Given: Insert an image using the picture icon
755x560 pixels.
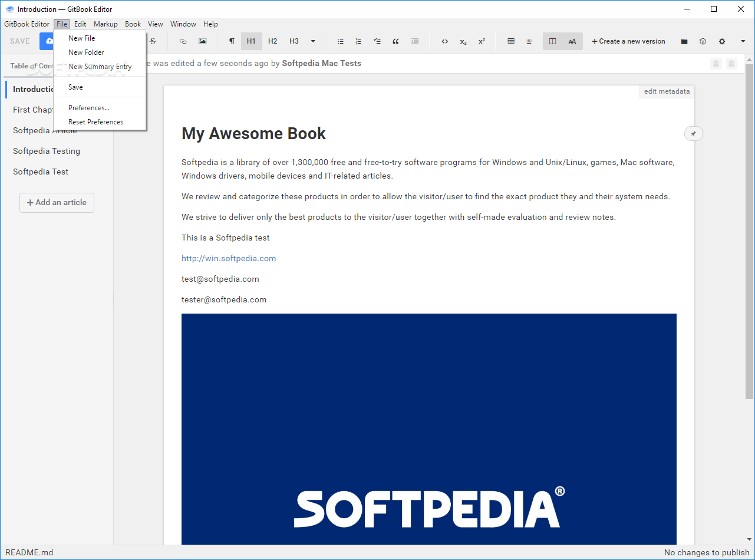Looking at the screenshot, I should click(x=203, y=41).
